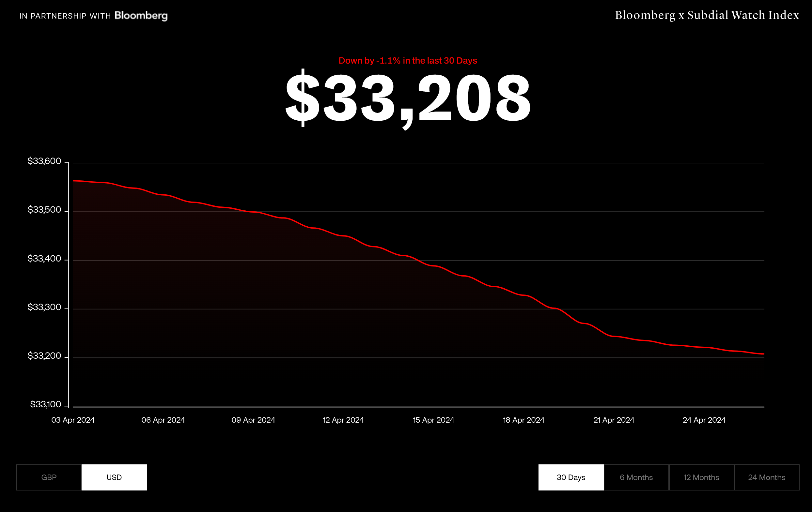Click the 21 Apr 2024 date label
The width and height of the screenshot is (812, 512).
point(614,420)
